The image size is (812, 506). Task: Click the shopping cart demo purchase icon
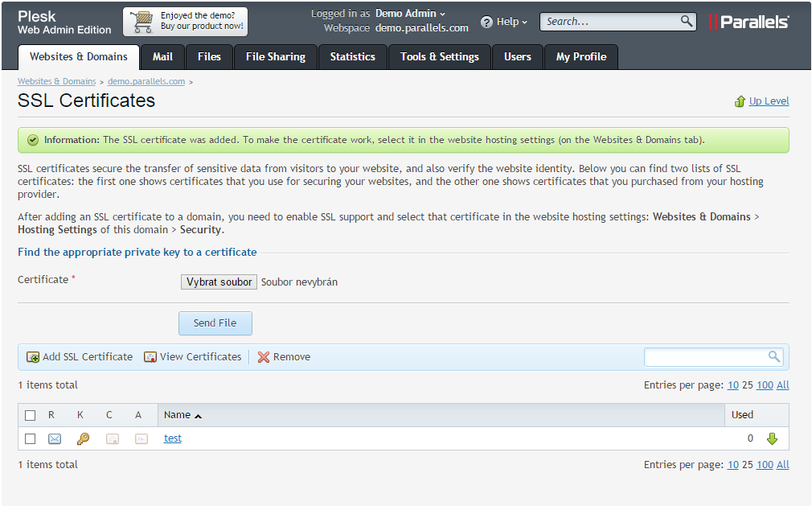142,22
